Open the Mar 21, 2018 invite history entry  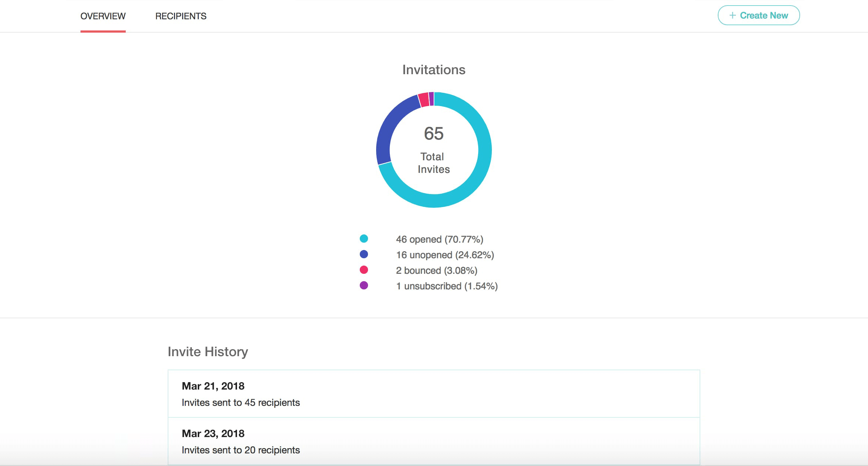[x=433, y=394]
